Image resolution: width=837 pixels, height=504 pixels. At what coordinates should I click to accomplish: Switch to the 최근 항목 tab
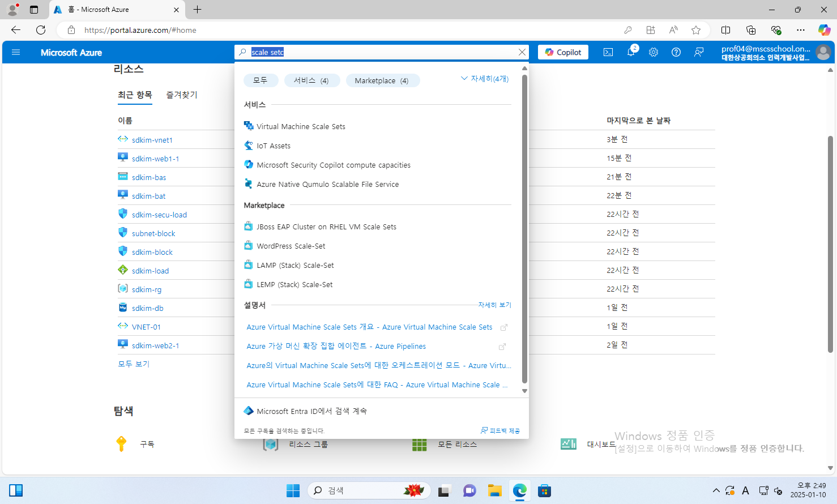pos(135,95)
